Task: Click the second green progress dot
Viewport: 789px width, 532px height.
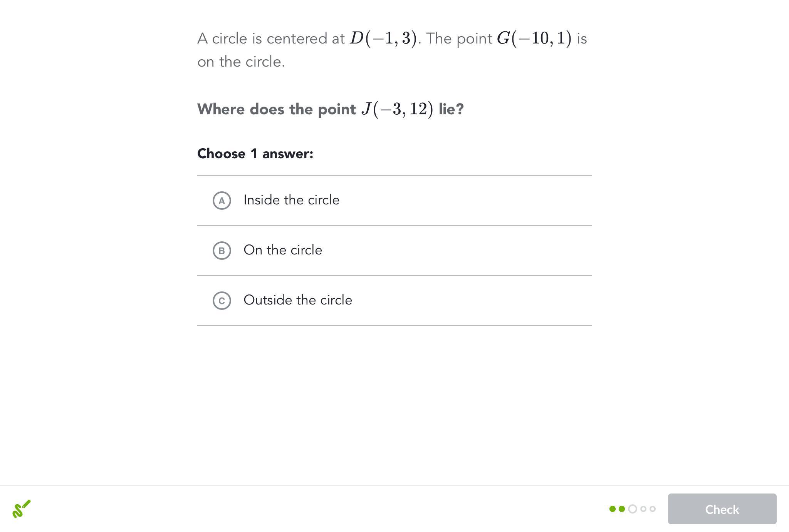Action: tap(622, 509)
